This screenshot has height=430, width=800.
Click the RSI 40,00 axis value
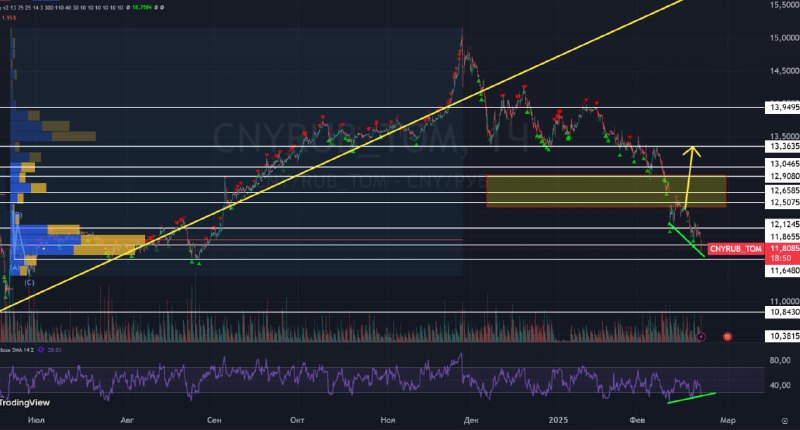[x=780, y=385]
